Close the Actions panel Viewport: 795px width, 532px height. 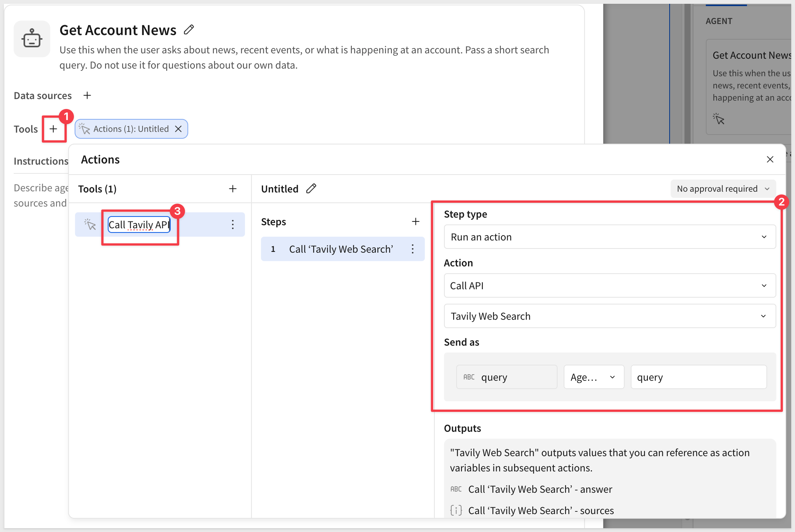[x=770, y=159]
